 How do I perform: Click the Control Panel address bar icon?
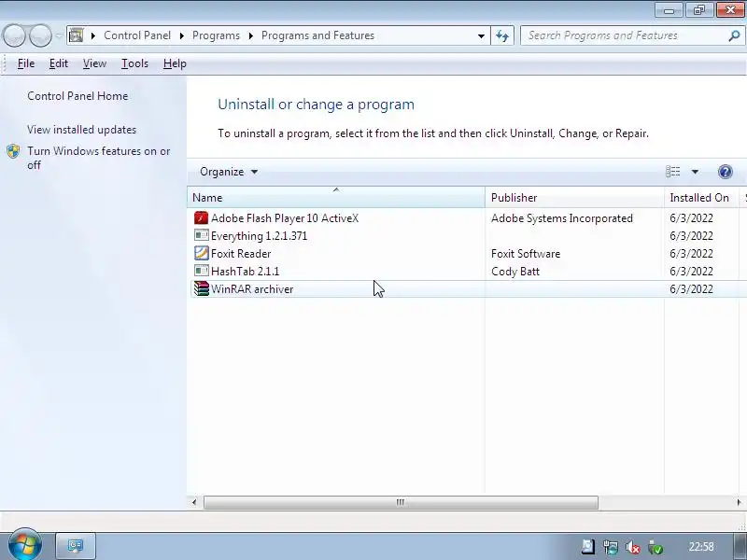76,35
